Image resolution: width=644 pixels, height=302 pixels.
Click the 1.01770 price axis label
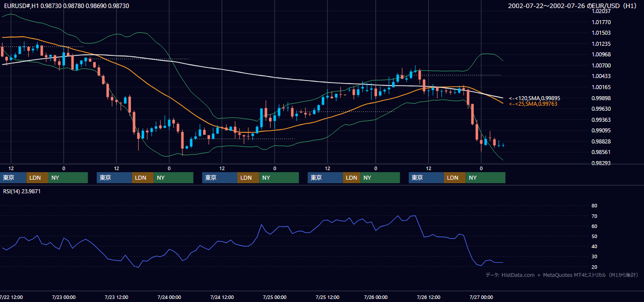coord(601,22)
